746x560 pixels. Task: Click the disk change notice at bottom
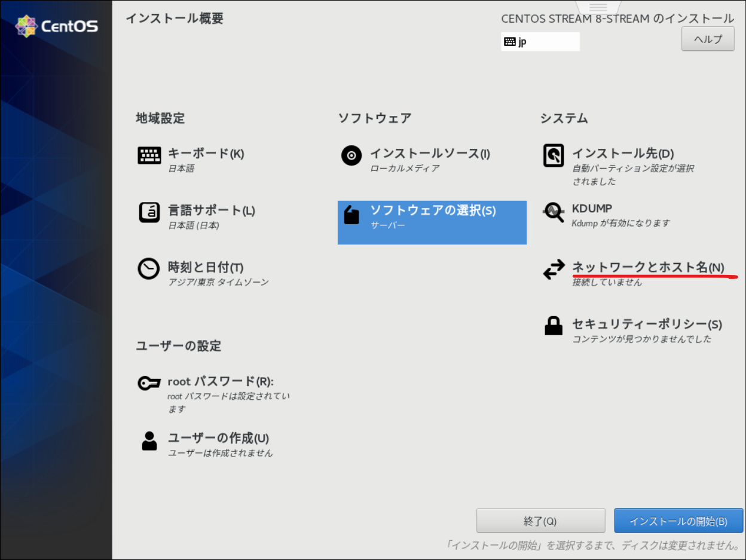point(593,544)
